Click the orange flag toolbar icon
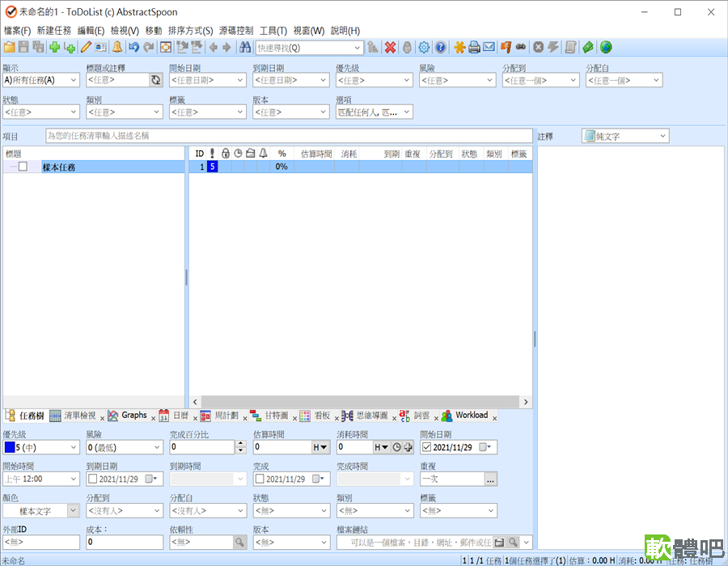This screenshot has width=728, height=566. (x=506, y=48)
